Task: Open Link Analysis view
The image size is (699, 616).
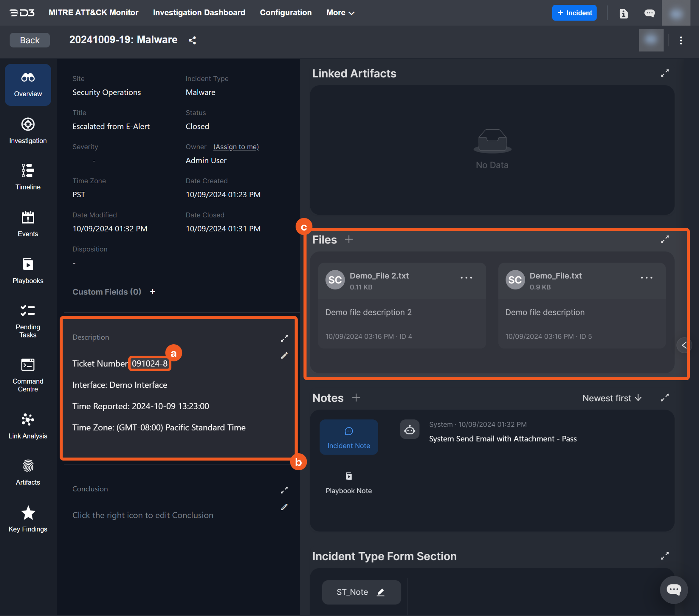Action: pos(28,426)
